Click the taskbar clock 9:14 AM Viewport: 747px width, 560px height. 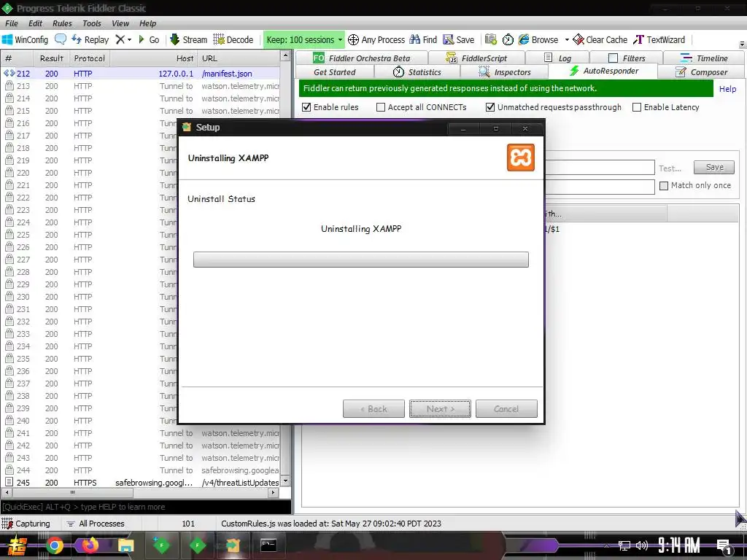[x=679, y=545]
